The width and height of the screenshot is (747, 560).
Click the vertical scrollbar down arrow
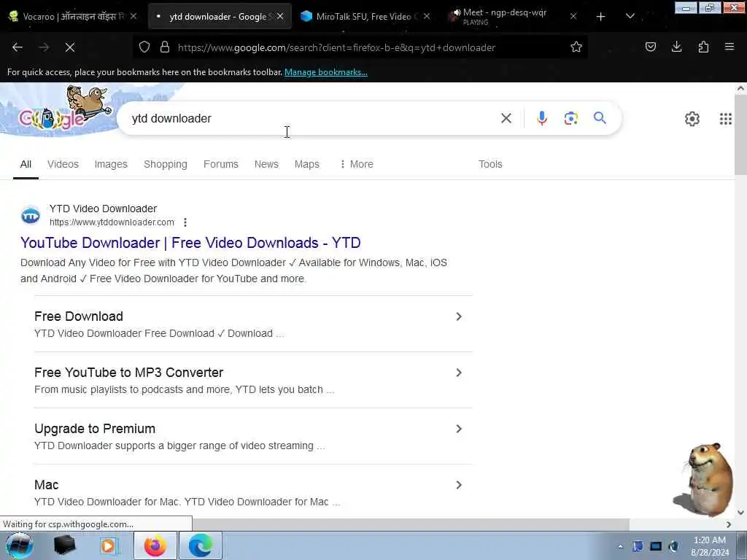[740, 513]
